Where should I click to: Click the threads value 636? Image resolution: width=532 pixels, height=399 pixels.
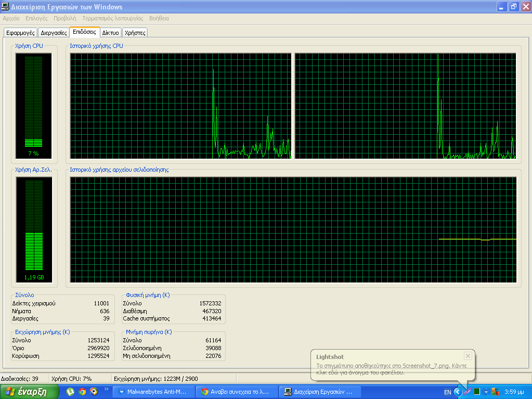tap(105, 311)
